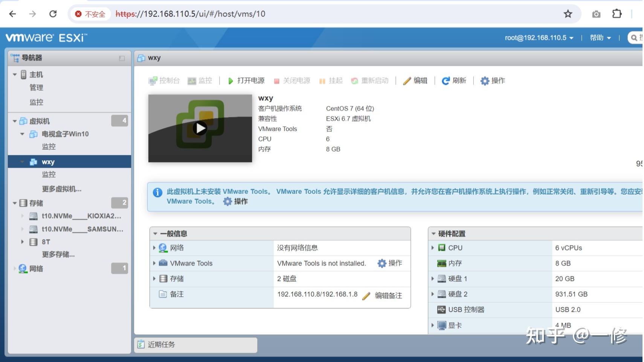Click the search box magnifier
The image size is (644, 362).
[x=634, y=38]
